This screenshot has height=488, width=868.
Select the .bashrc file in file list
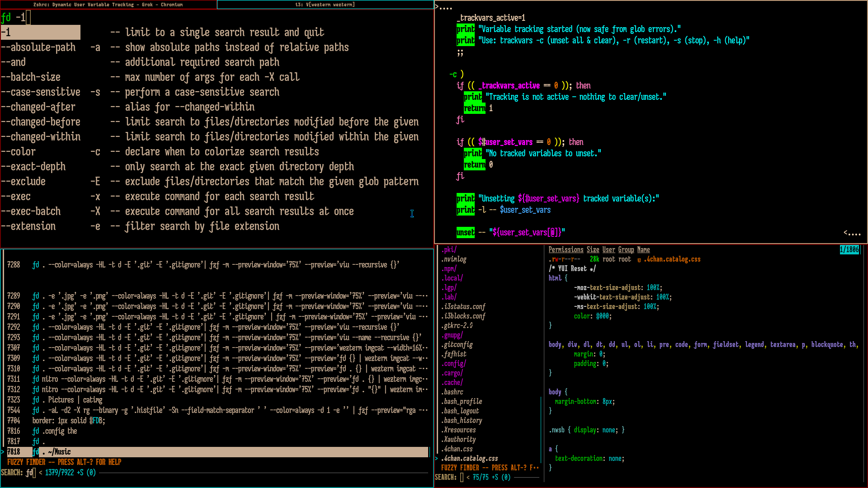(x=453, y=392)
